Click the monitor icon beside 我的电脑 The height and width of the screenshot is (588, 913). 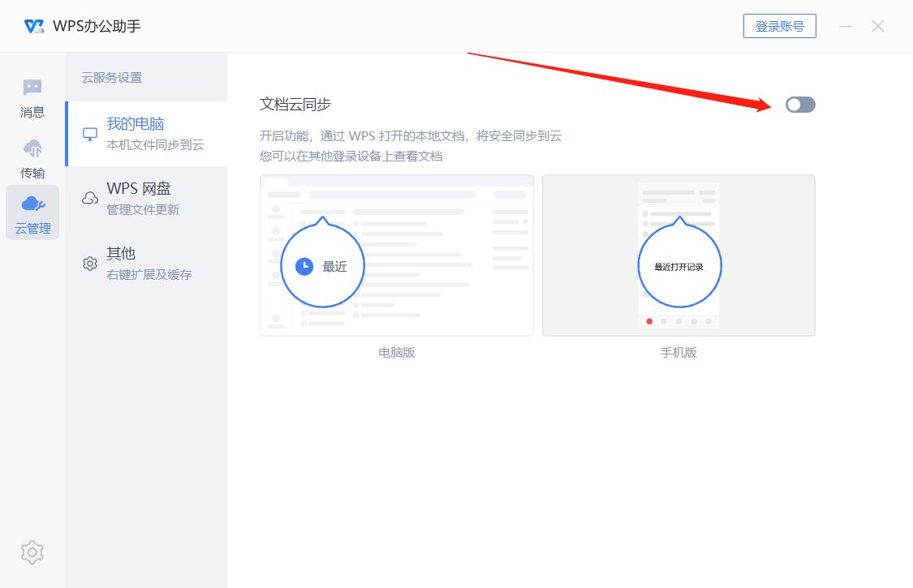tap(90, 135)
